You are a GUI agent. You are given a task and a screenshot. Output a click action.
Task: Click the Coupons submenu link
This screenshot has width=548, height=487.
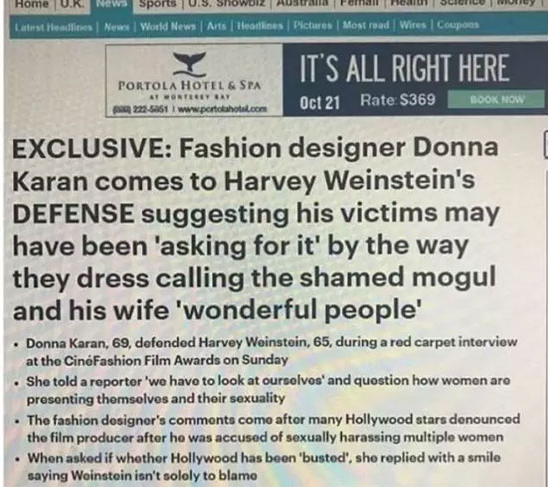pyautogui.click(x=458, y=25)
